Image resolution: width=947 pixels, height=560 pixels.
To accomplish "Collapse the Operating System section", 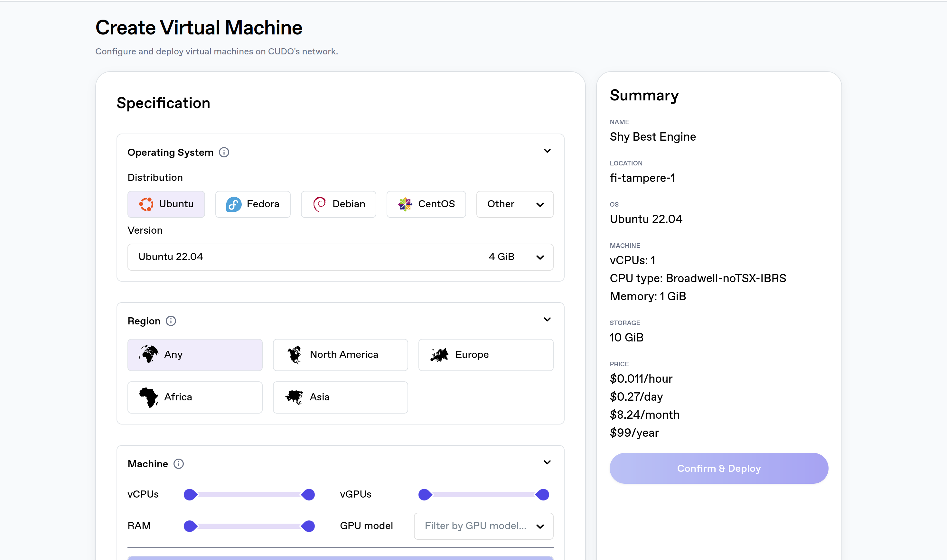I will click(547, 151).
